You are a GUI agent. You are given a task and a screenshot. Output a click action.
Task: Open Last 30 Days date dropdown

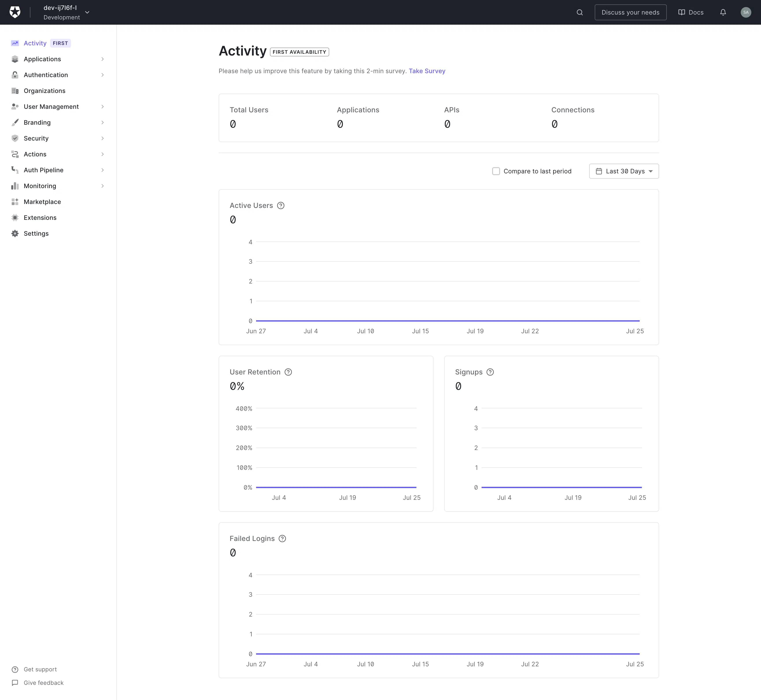pyautogui.click(x=624, y=171)
